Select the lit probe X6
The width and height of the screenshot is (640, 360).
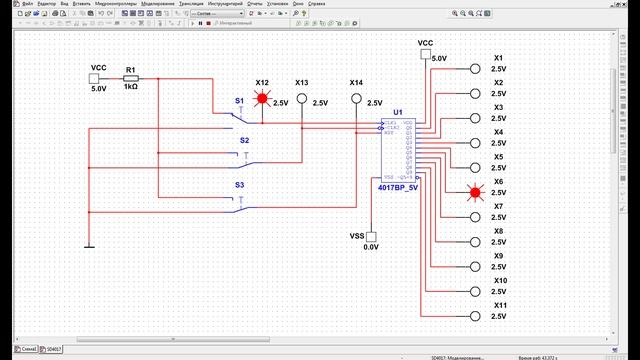[x=475, y=192]
